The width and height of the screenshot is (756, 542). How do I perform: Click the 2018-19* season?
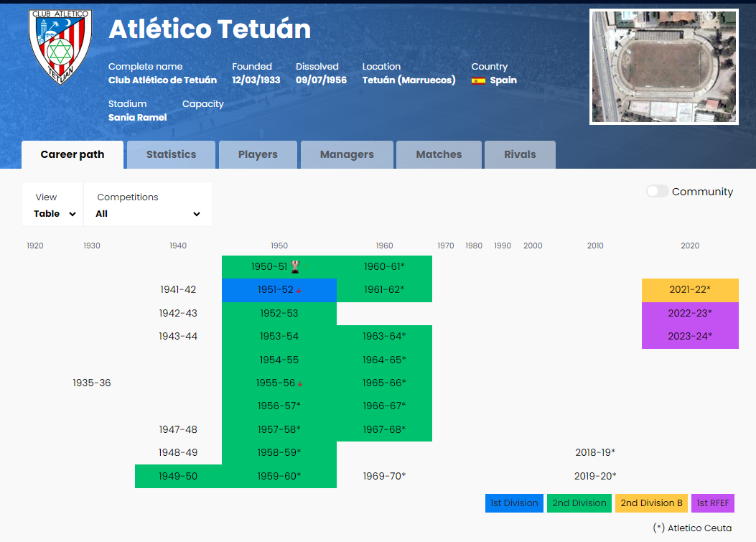coord(595,452)
